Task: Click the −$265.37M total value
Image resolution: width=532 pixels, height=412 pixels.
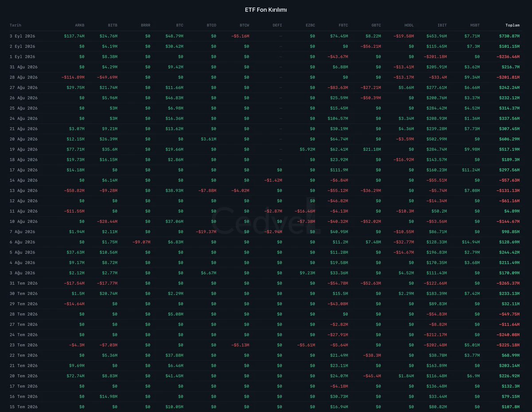Action: pos(508,283)
